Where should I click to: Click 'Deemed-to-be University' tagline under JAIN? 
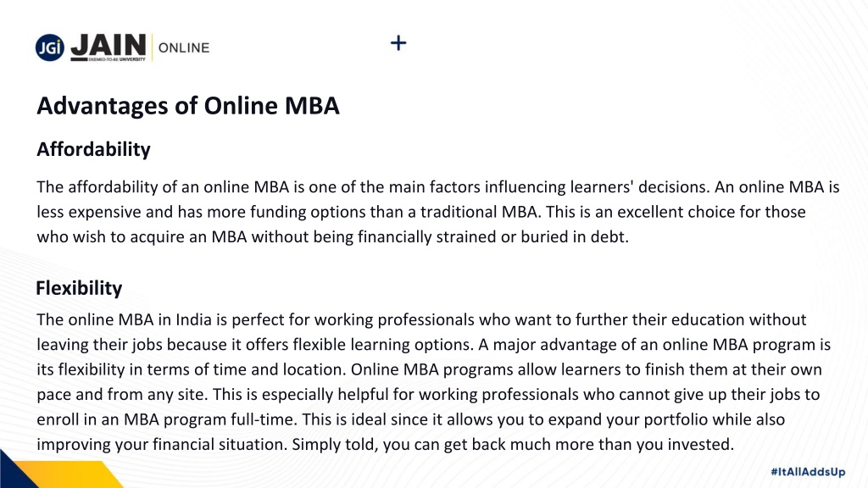click(x=117, y=59)
